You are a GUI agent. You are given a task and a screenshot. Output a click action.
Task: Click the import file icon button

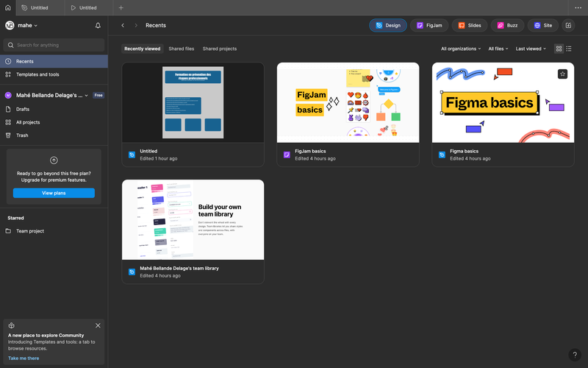[568, 25]
